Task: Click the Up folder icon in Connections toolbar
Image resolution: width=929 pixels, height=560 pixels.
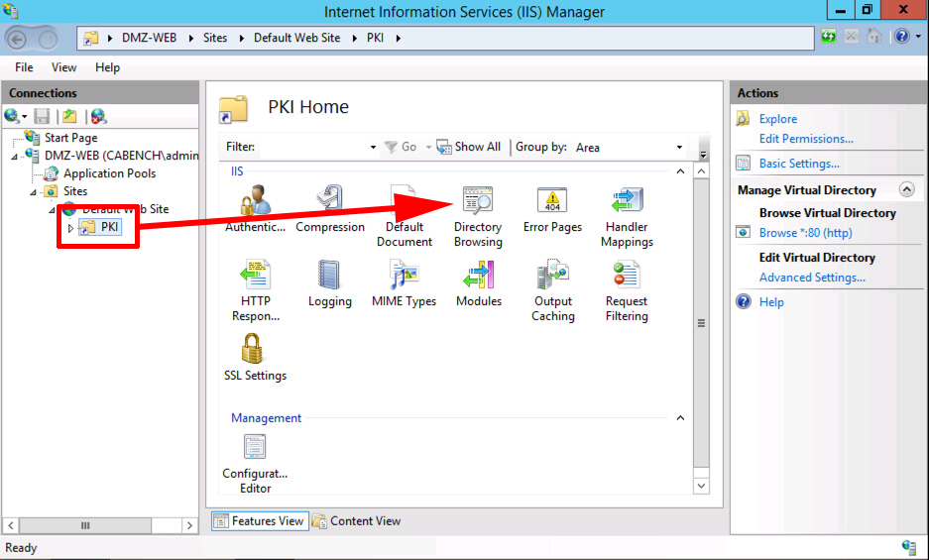Action: pos(70,116)
